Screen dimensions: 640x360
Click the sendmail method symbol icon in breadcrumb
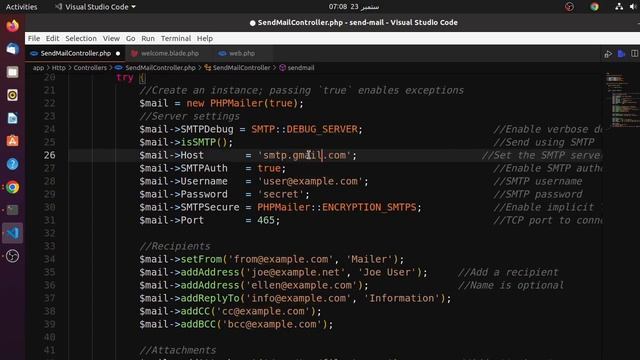282,68
